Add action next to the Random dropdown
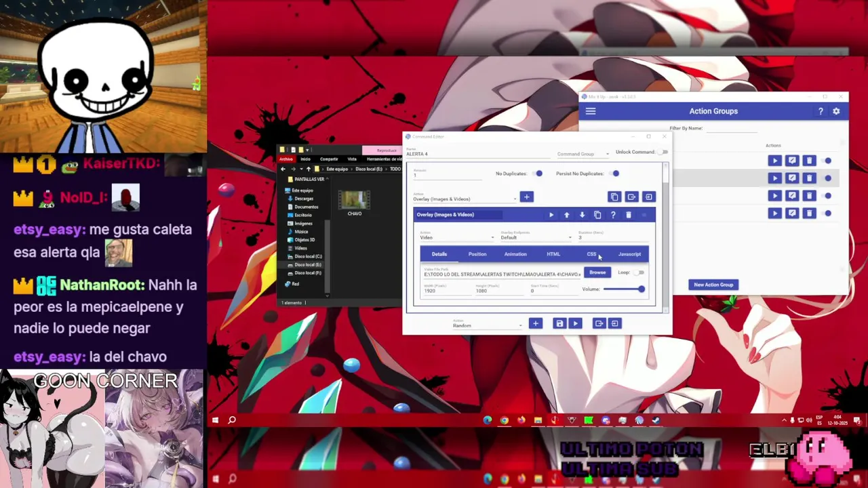This screenshot has width=868, height=488. (535, 323)
